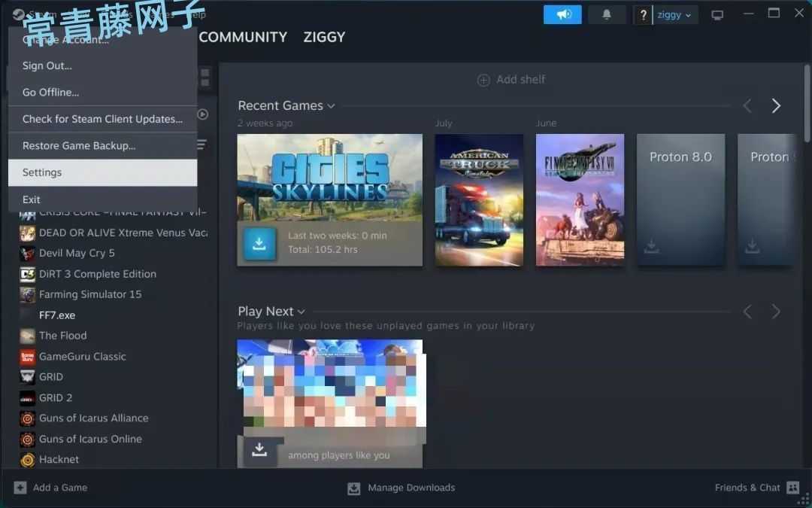Click download icon on Proton 8.0 tile

click(x=651, y=246)
